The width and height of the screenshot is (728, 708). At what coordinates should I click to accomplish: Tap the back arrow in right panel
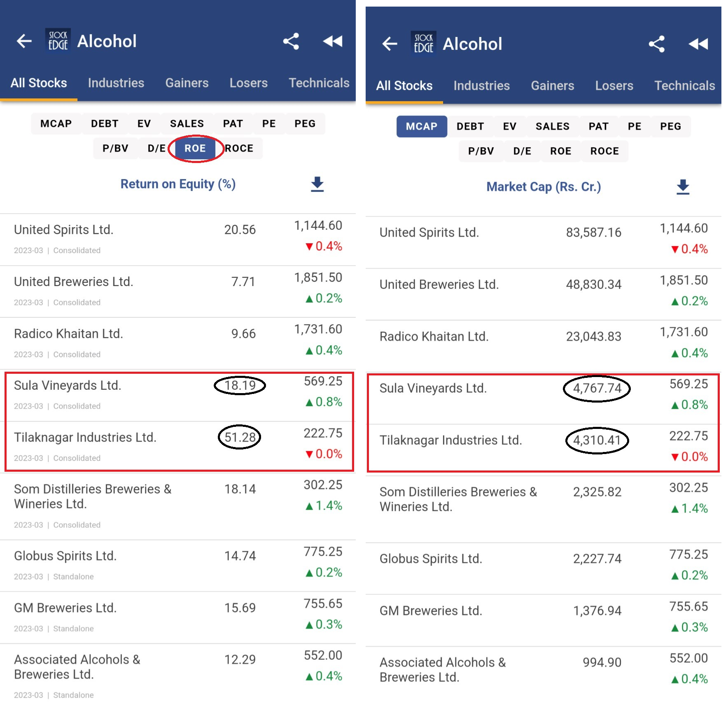point(390,44)
